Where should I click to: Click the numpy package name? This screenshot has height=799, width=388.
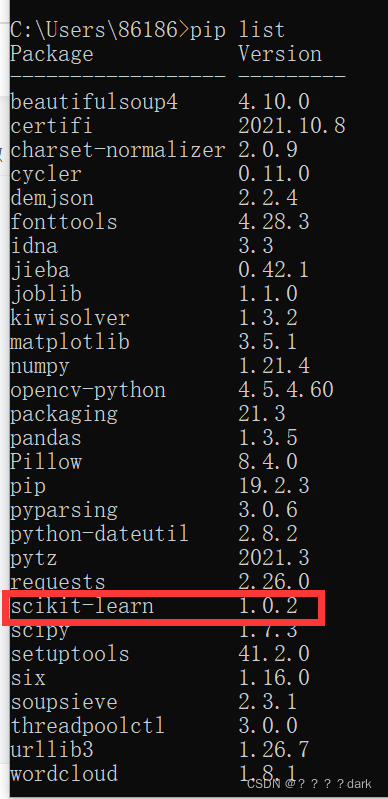[40, 366]
